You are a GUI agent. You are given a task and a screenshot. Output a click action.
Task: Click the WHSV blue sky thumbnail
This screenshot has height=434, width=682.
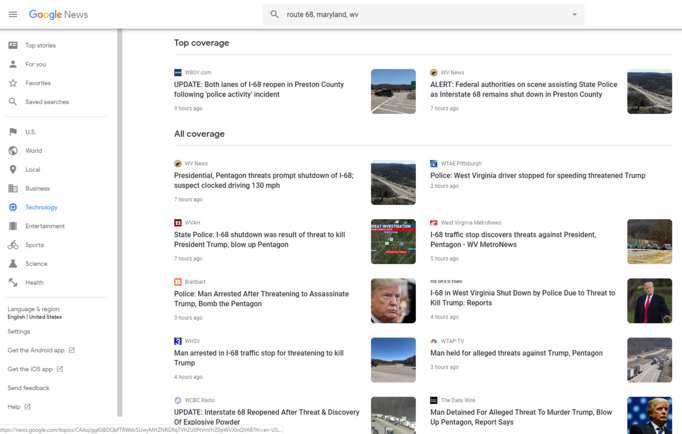(393, 360)
